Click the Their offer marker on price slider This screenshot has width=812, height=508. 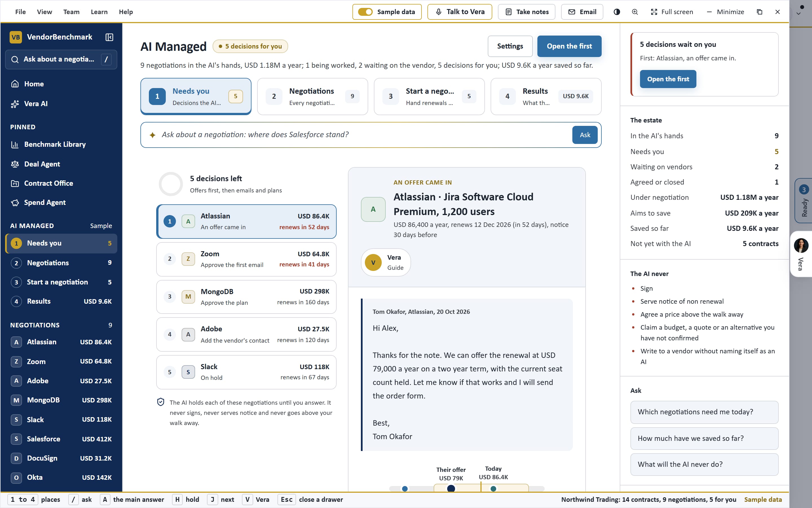click(451, 488)
